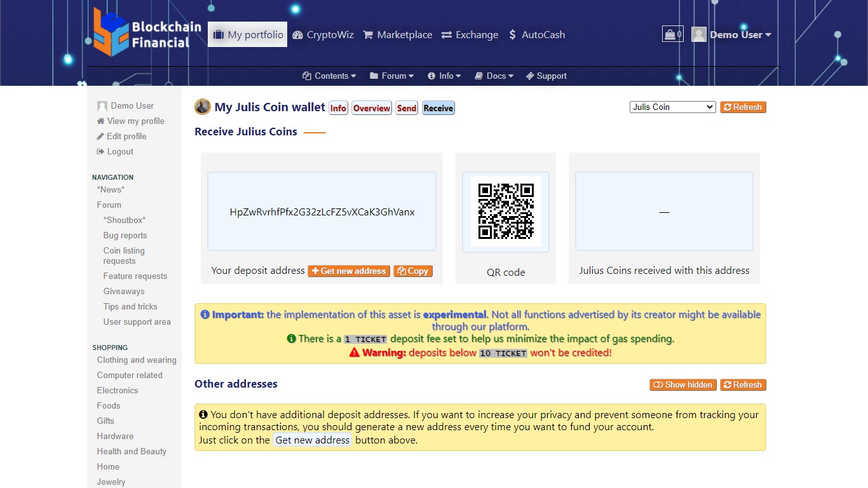Open the Julis Coin selector dropdown

click(673, 107)
